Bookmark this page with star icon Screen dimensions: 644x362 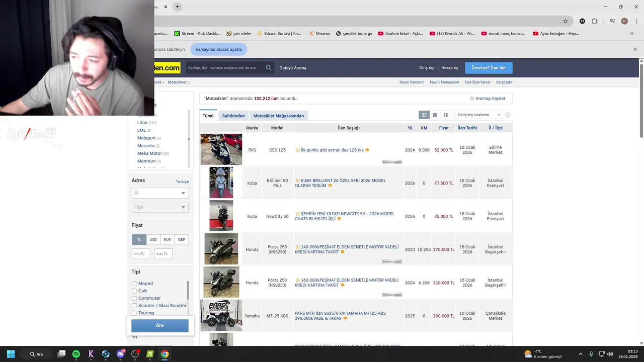[x=566, y=21]
